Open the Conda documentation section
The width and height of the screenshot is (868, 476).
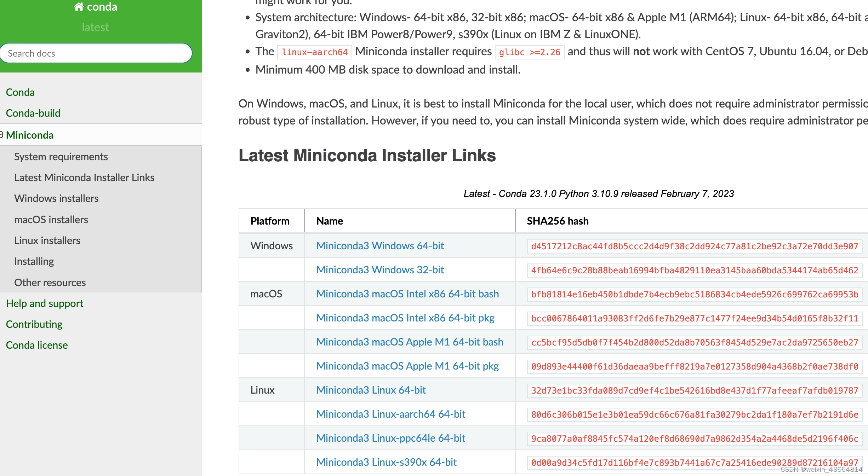click(x=20, y=92)
